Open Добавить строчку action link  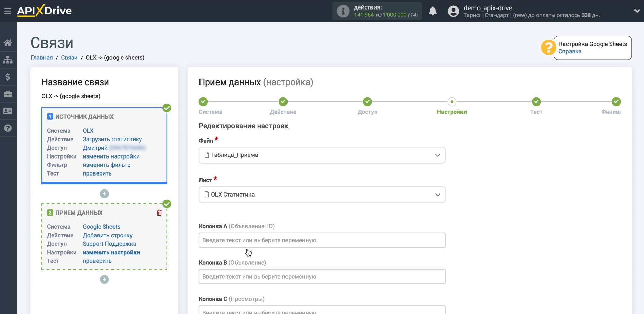[x=107, y=235]
